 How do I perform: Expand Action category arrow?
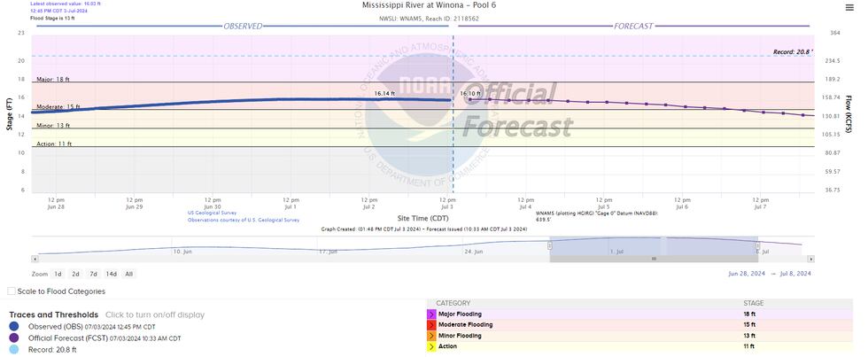click(431, 346)
